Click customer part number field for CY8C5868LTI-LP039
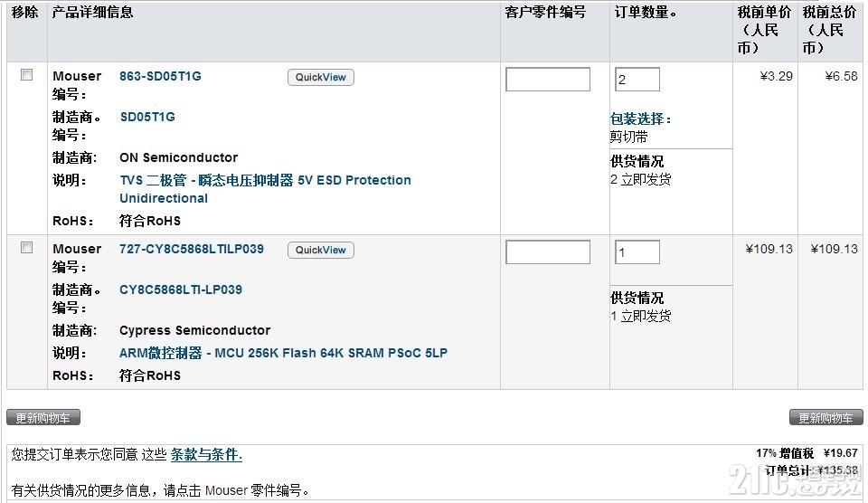 548,252
